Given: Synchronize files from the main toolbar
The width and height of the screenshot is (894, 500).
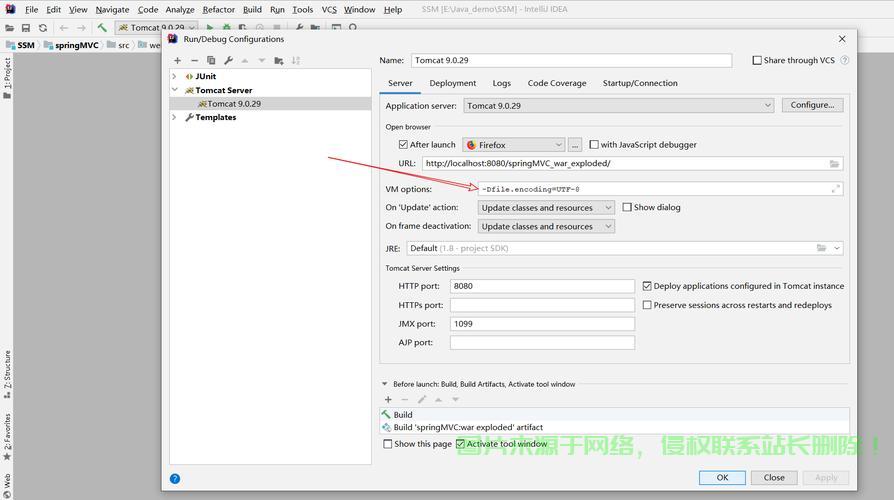Looking at the screenshot, I should pos(43,28).
